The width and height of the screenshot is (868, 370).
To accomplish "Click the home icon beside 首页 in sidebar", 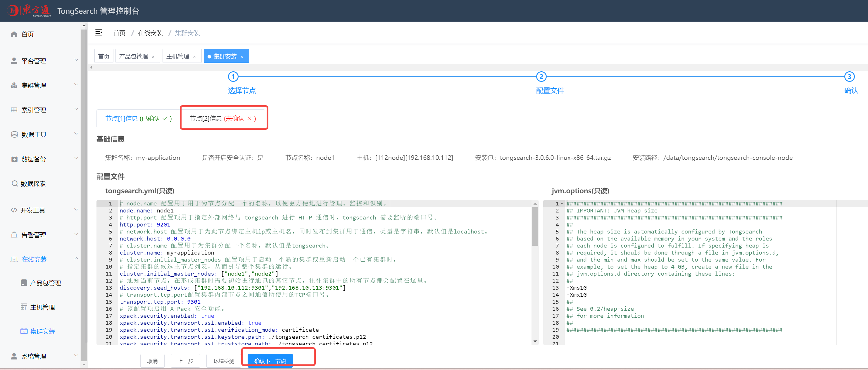I will click(x=14, y=34).
